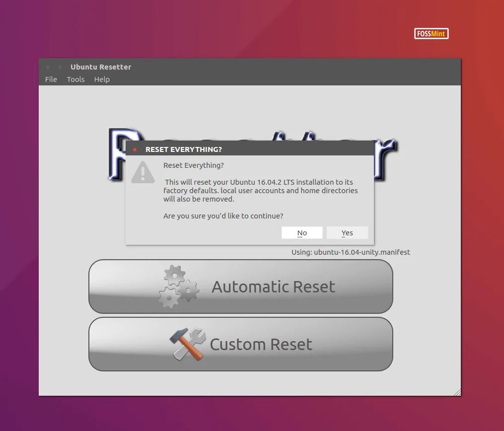
Task: Click the 'Are you sure you'd like to continue?' text
Action: click(223, 216)
